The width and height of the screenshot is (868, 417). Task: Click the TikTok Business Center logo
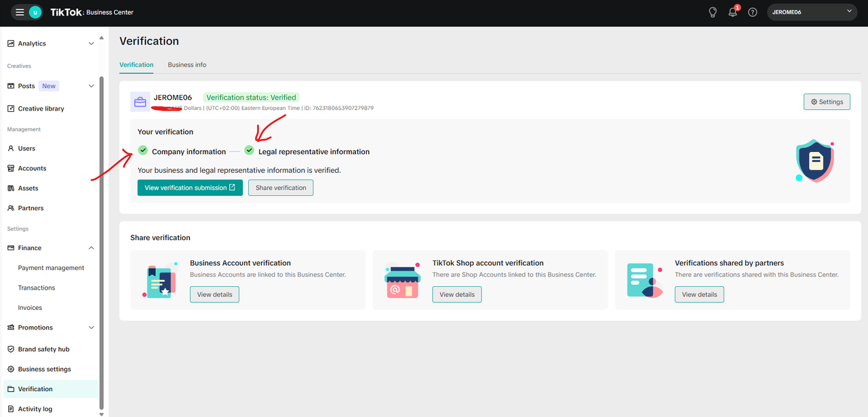(92, 12)
